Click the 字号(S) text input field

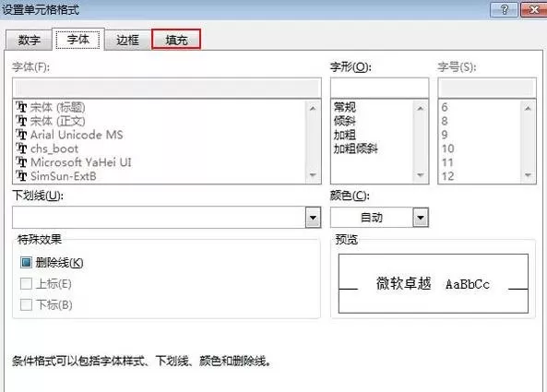click(487, 88)
